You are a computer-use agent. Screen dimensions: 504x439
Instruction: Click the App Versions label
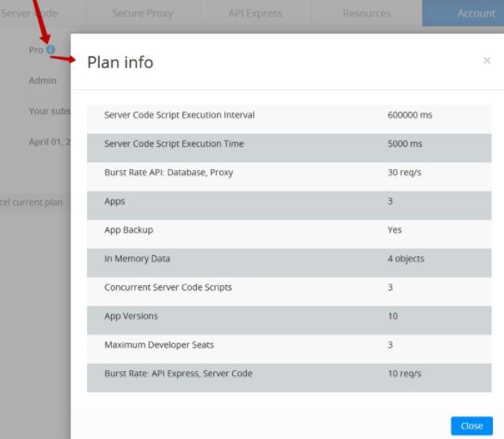point(131,316)
